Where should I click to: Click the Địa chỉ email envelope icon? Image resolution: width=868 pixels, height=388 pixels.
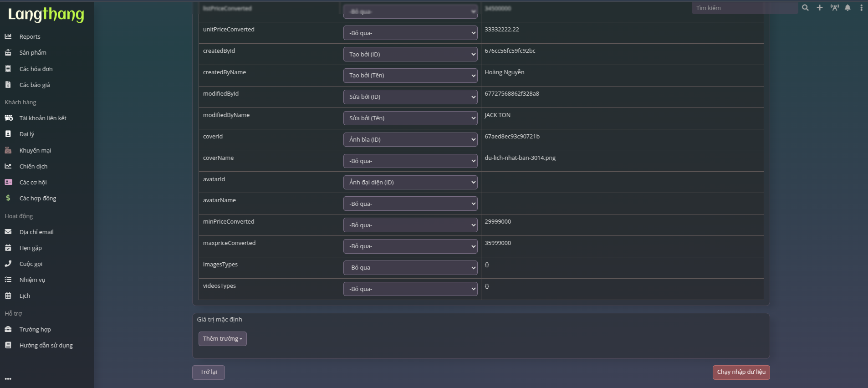pos(8,232)
